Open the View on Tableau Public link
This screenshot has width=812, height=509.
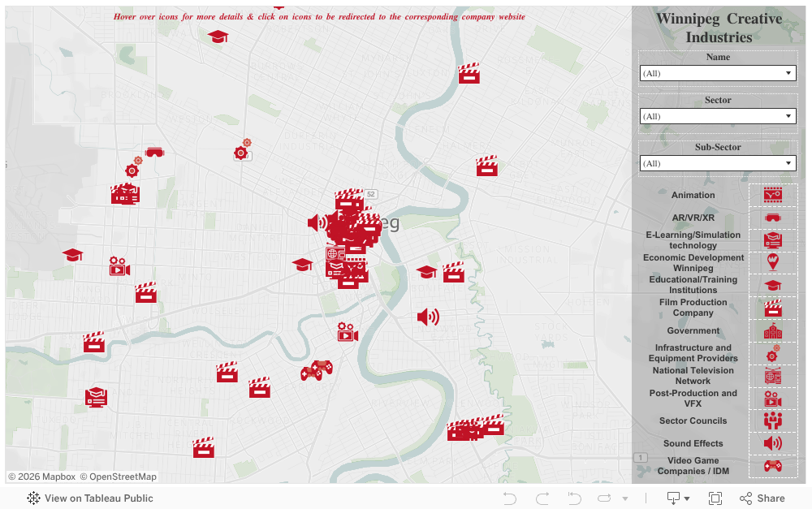point(90,498)
